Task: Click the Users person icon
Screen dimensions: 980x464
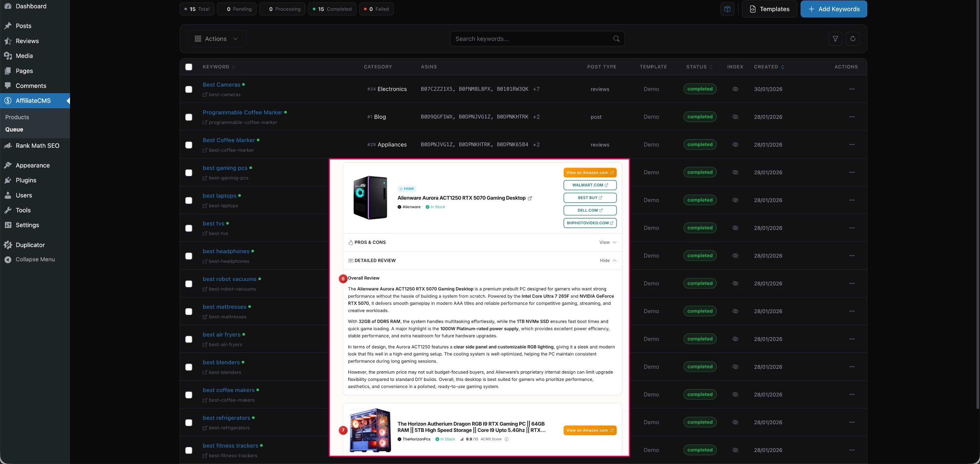Action: click(x=8, y=195)
